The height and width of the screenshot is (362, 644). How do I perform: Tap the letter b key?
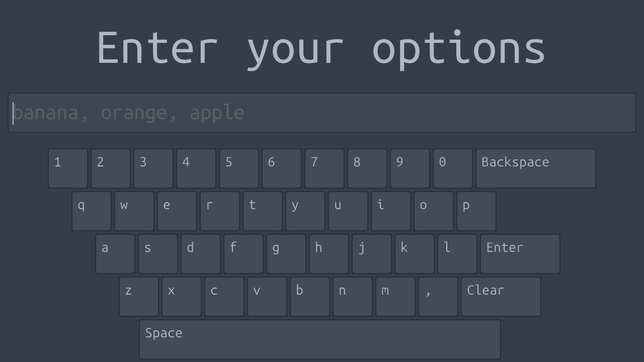coord(310,297)
